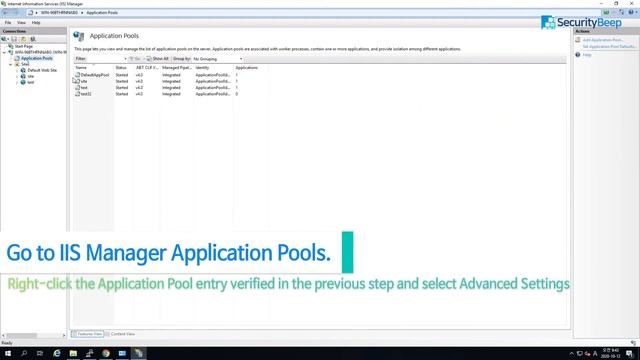The height and width of the screenshot is (360, 640).
Task: Click the test32 pool row icon
Action: pos(78,93)
